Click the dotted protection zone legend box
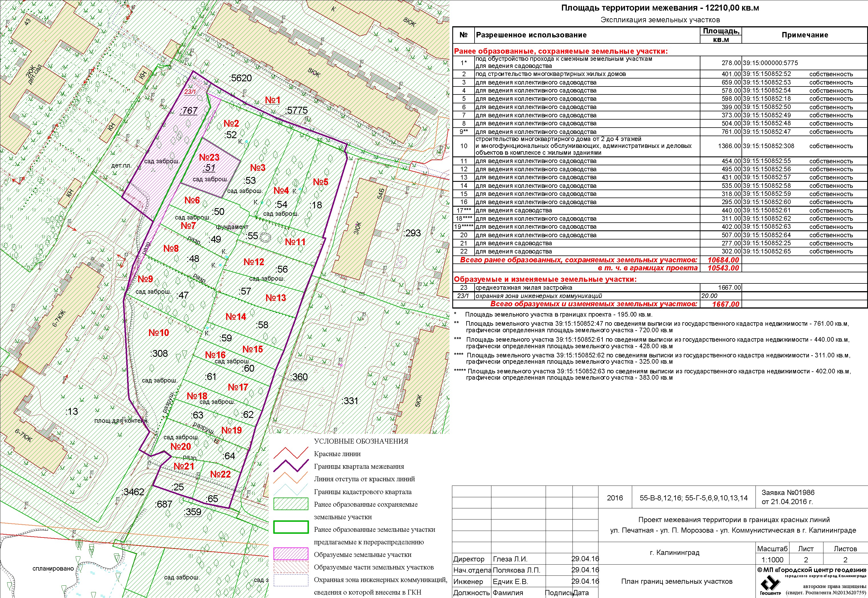 [x=291, y=580]
